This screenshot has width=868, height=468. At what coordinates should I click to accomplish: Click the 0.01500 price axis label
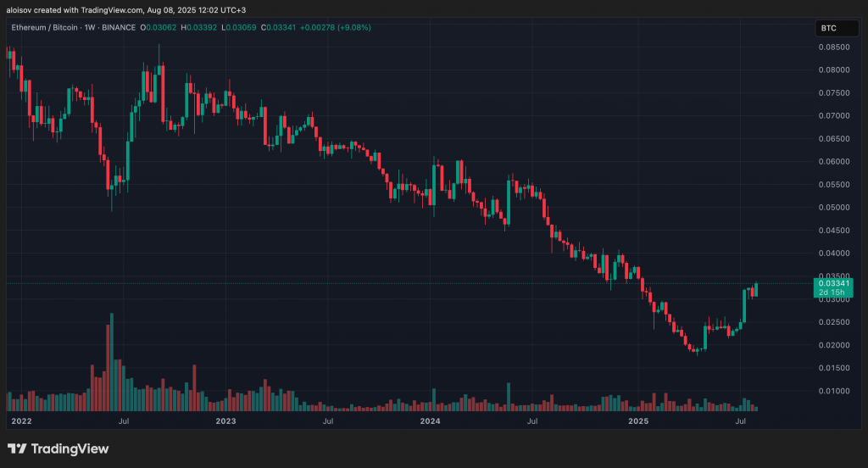tap(834, 368)
